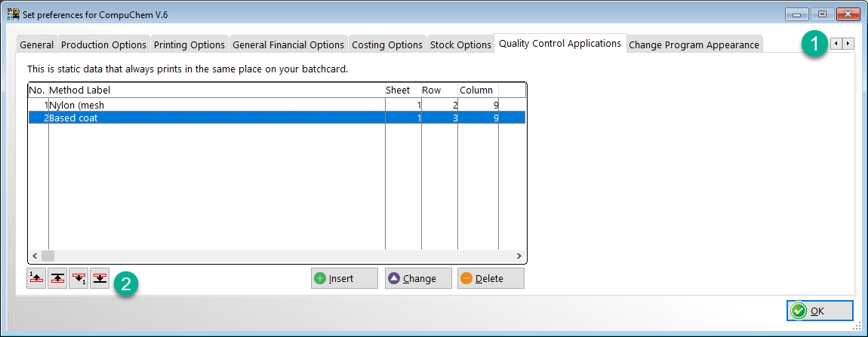This screenshot has width=868, height=337.
Task: Click the Change button
Action: coord(418,278)
